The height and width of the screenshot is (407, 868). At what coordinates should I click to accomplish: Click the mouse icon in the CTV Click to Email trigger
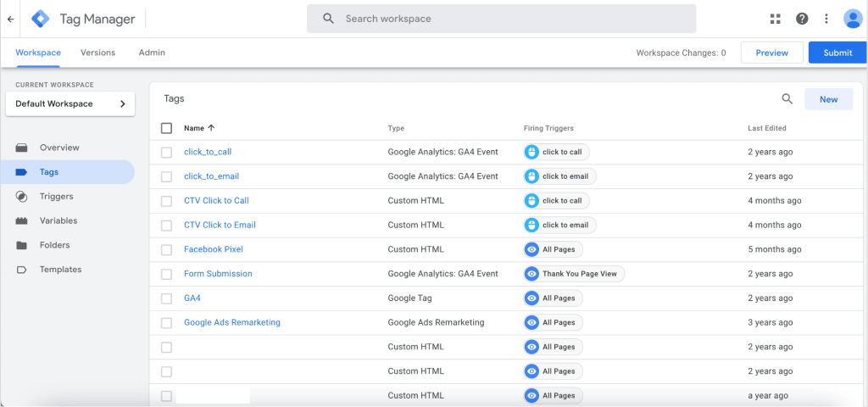(x=531, y=225)
